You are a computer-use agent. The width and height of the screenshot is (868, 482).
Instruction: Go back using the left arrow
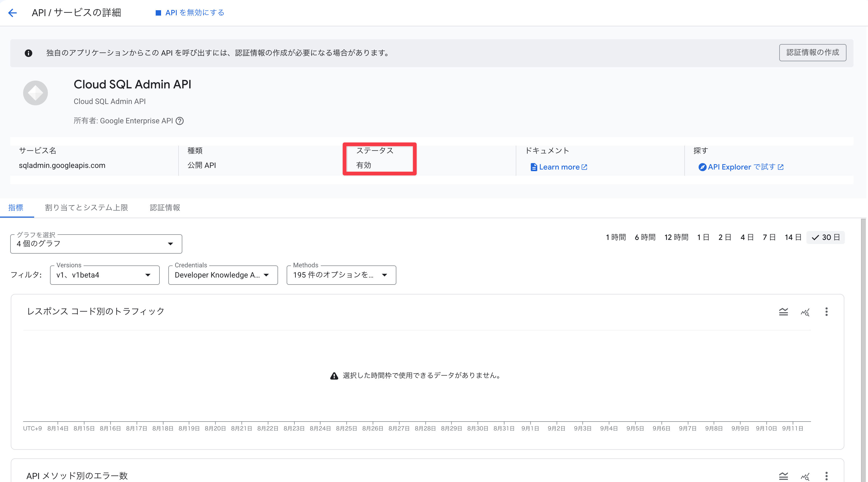(x=12, y=13)
